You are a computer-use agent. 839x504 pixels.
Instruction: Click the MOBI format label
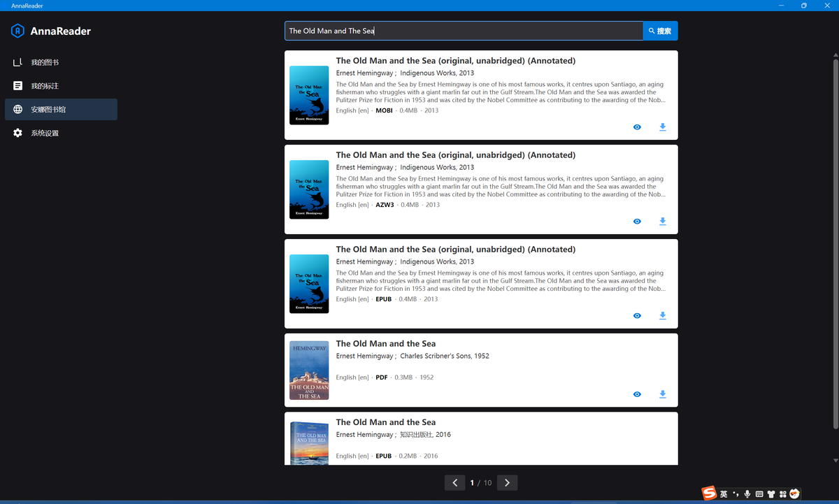384,110
